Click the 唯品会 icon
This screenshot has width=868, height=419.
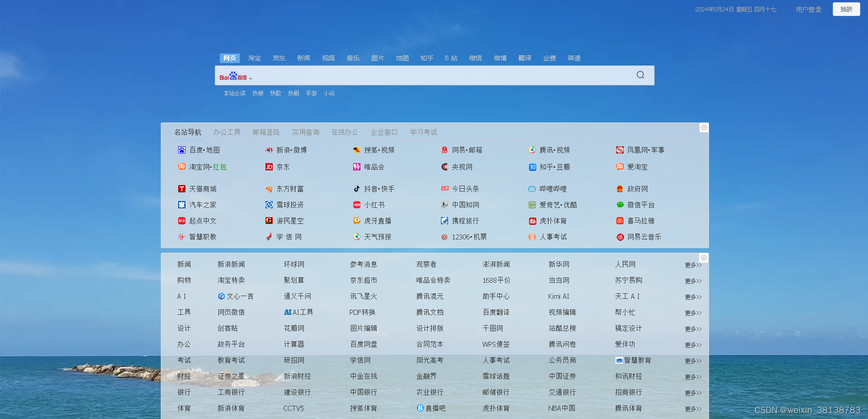pyautogui.click(x=357, y=167)
